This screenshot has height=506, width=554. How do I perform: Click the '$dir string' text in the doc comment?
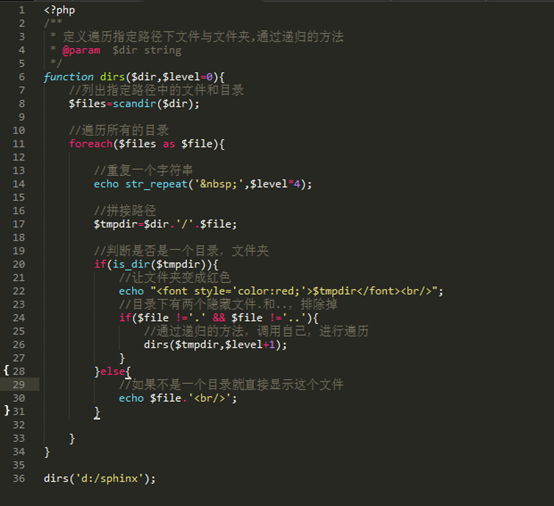(x=147, y=50)
